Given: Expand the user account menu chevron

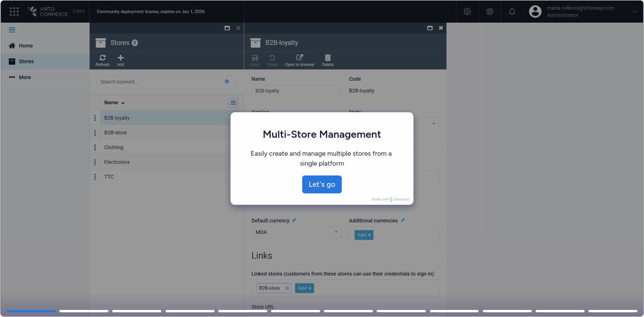Looking at the screenshot, I should point(635,11).
